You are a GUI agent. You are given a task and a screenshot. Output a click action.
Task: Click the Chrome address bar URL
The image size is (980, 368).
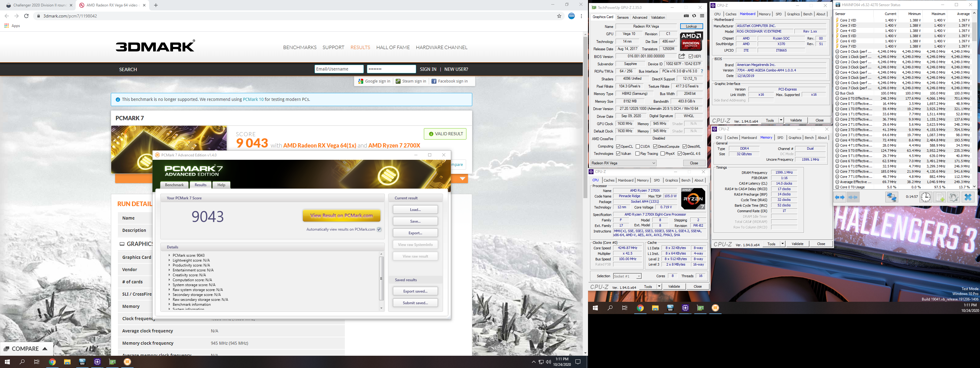point(70,16)
